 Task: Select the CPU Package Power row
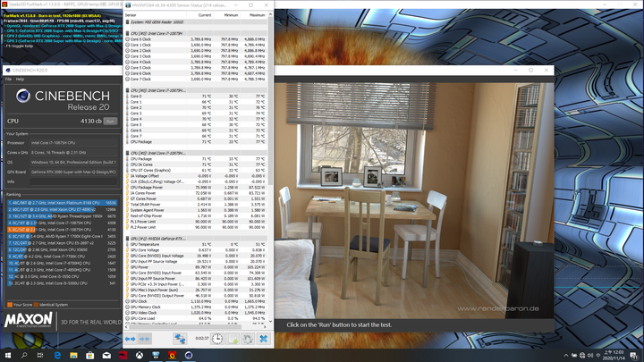coord(196,187)
